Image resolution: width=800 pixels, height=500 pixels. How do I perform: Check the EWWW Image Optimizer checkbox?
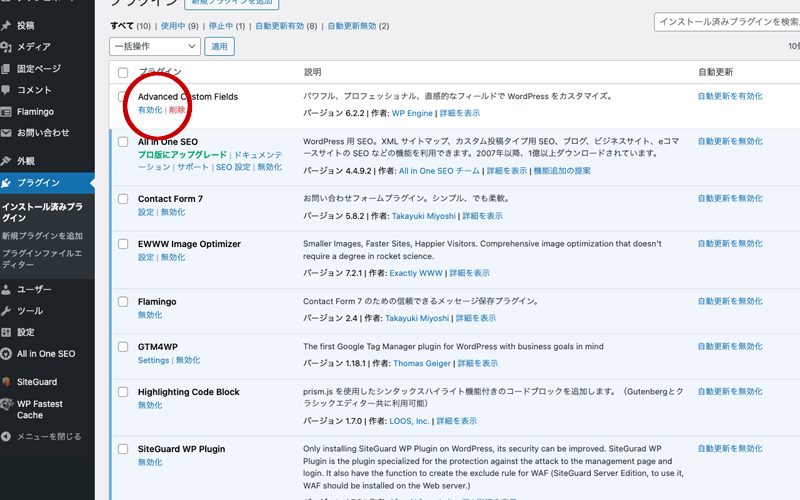click(123, 244)
